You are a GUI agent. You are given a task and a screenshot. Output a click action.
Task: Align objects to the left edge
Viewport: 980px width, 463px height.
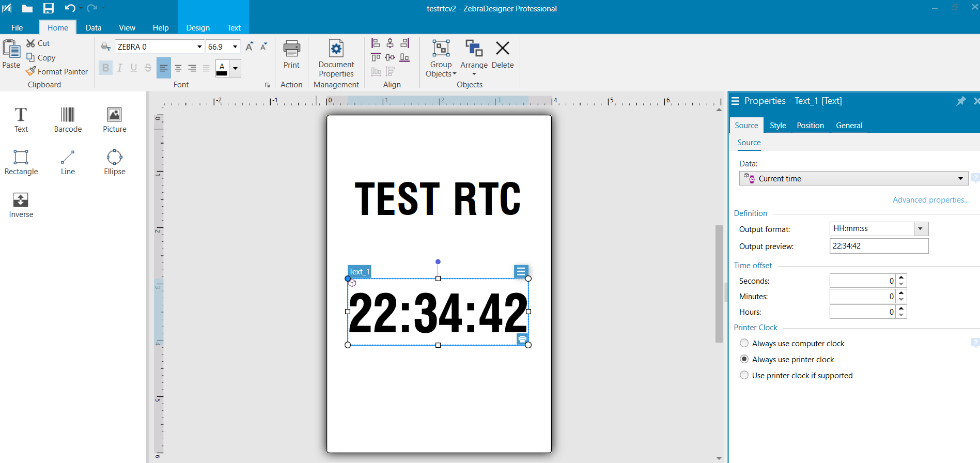[x=376, y=43]
